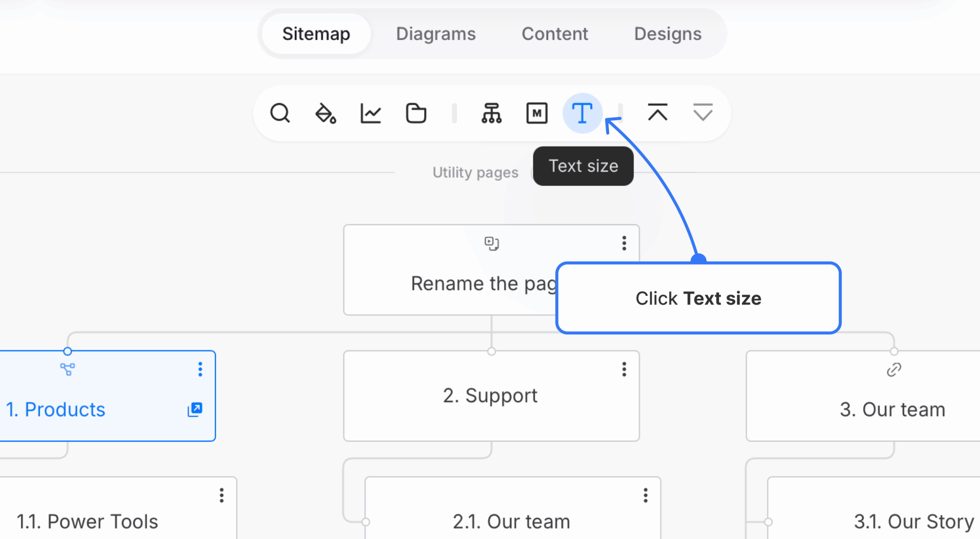980x539 pixels.
Task: Click connector handle atop 2. Support card
Action: point(492,351)
